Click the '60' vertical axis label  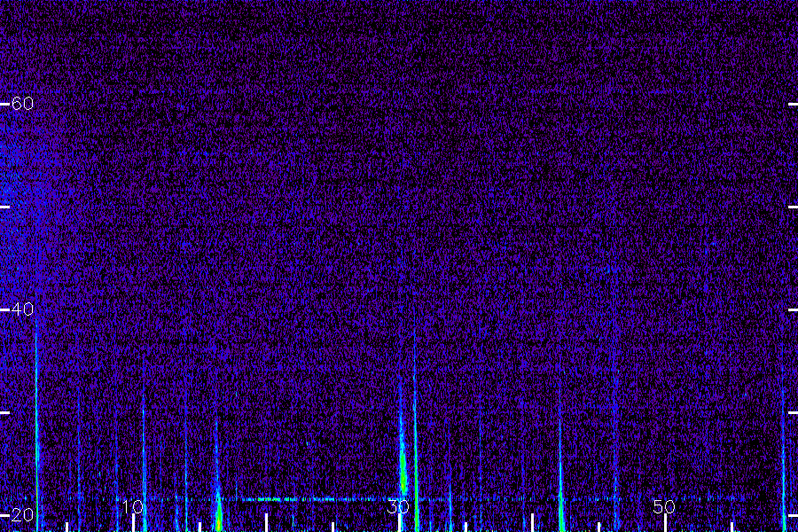pyautogui.click(x=22, y=104)
